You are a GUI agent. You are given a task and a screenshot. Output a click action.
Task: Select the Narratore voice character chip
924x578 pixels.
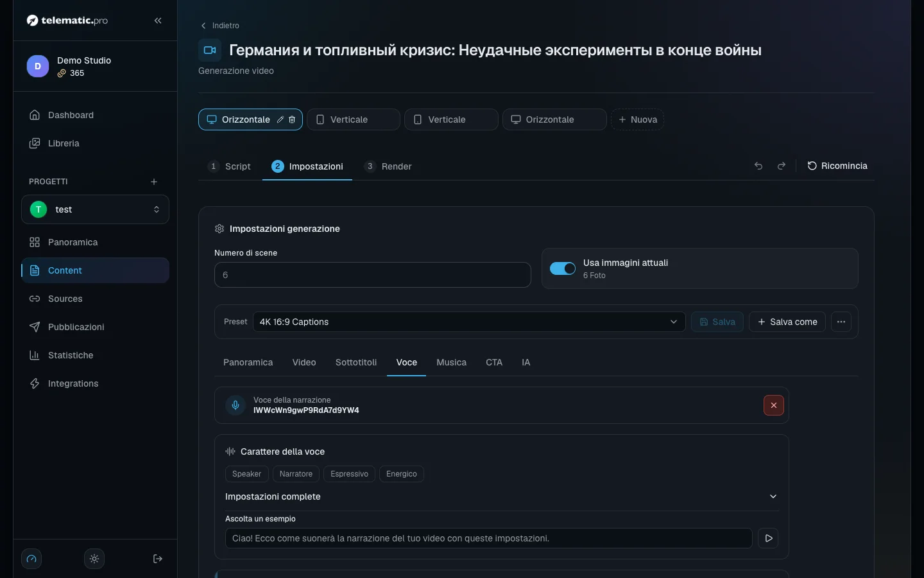tap(296, 474)
